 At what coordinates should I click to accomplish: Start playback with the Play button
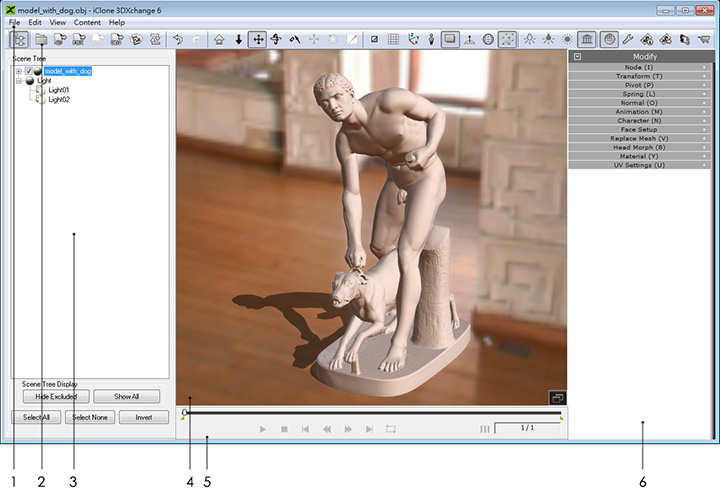pyautogui.click(x=263, y=429)
